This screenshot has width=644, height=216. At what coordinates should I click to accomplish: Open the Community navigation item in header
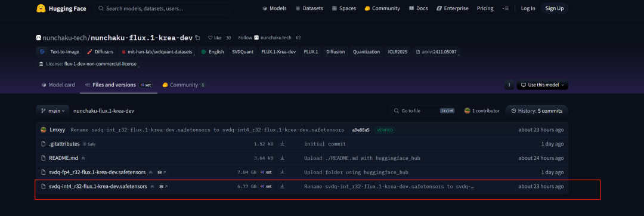click(x=382, y=8)
